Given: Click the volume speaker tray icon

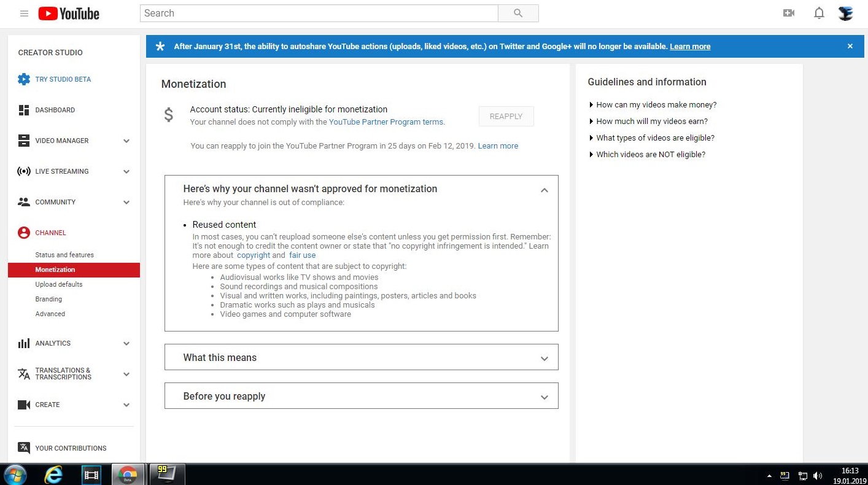Looking at the screenshot, I should [x=818, y=476].
